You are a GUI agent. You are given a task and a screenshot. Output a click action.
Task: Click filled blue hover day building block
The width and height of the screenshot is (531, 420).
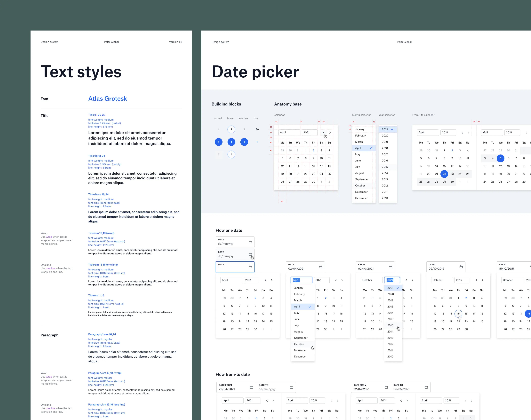click(231, 142)
